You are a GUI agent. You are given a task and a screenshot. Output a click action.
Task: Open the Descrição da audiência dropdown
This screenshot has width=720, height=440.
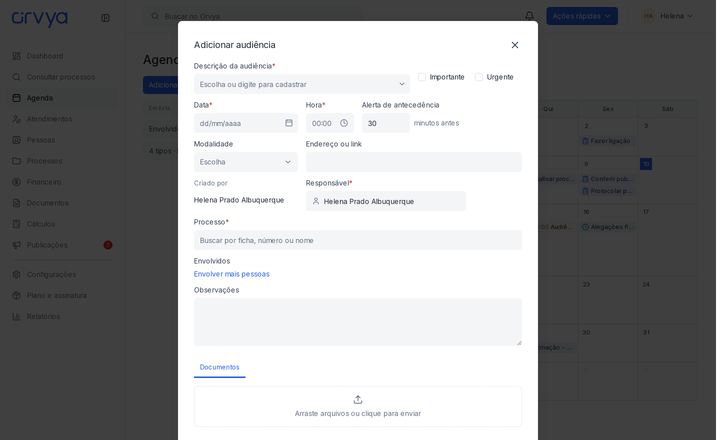coord(301,84)
